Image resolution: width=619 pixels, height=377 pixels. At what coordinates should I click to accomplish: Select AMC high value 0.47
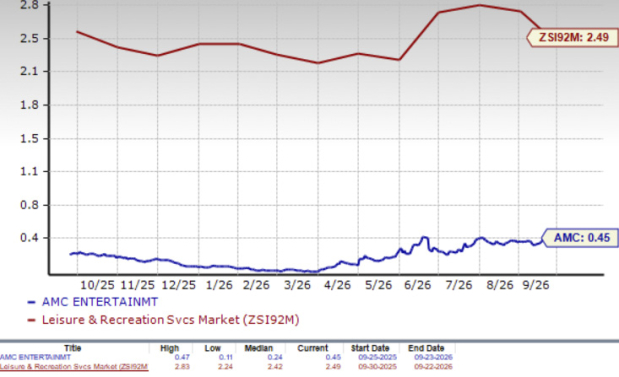click(x=182, y=357)
